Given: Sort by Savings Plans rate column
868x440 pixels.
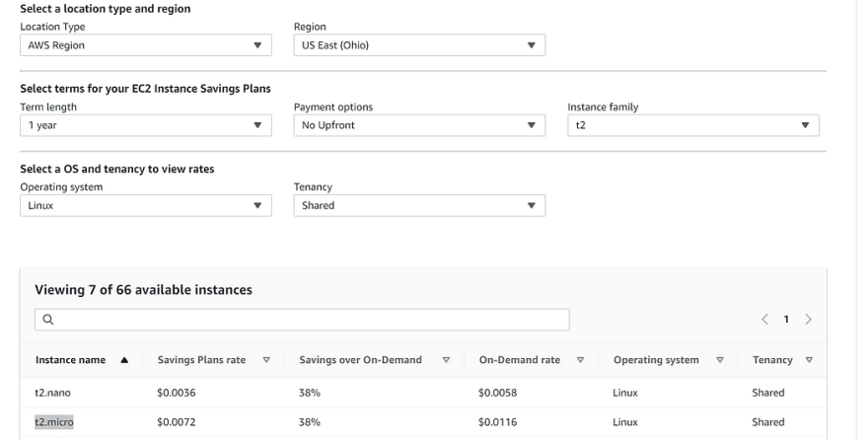Looking at the screenshot, I should [x=201, y=360].
